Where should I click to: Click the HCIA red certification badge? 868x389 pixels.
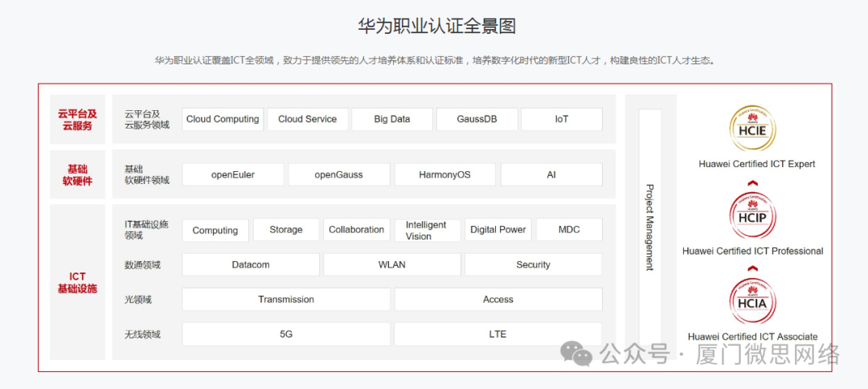752,301
